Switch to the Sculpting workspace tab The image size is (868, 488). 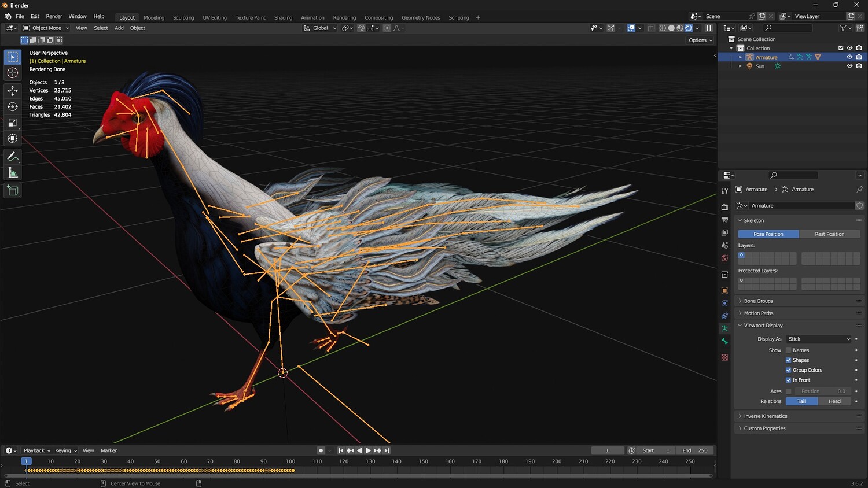point(183,17)
